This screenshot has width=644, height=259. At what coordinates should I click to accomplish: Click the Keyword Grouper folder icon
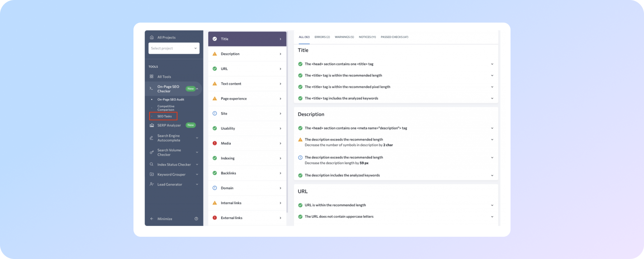coord(151,174)
